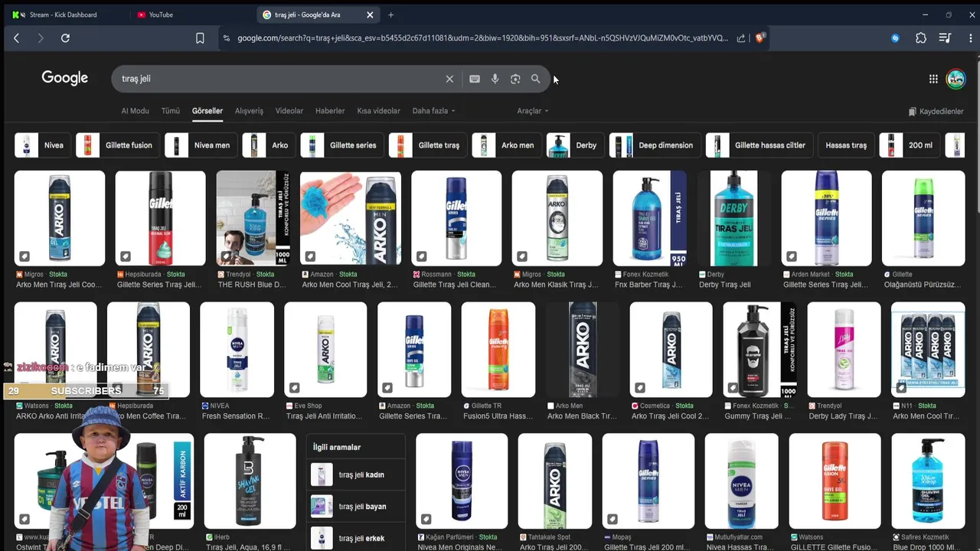Select the Gillette fusion filter chip
Image resolution: width=980 pixels, height=551 pixels.
click(x=117, y=145)
